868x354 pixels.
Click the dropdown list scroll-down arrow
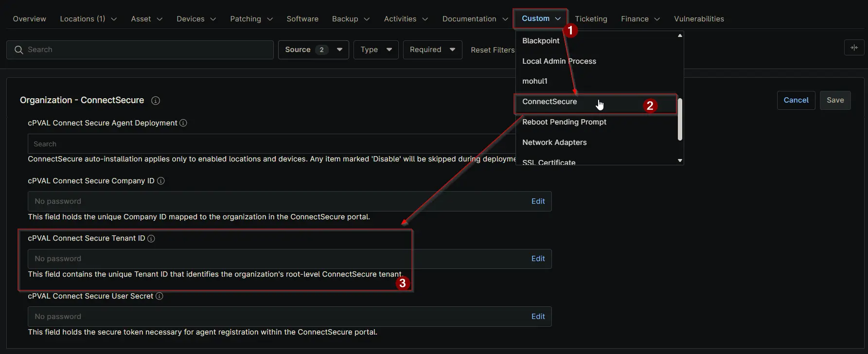(680, 160)
